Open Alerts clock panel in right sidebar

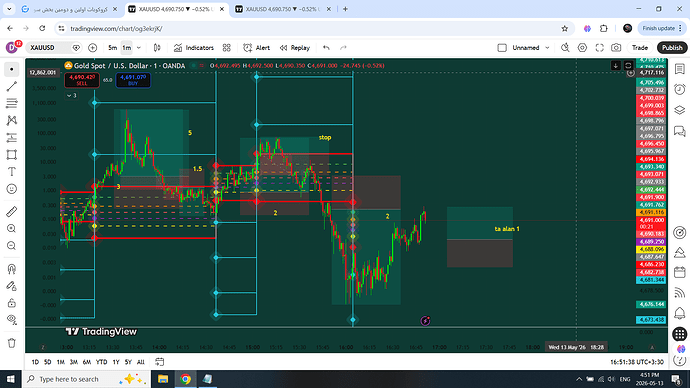680,89
